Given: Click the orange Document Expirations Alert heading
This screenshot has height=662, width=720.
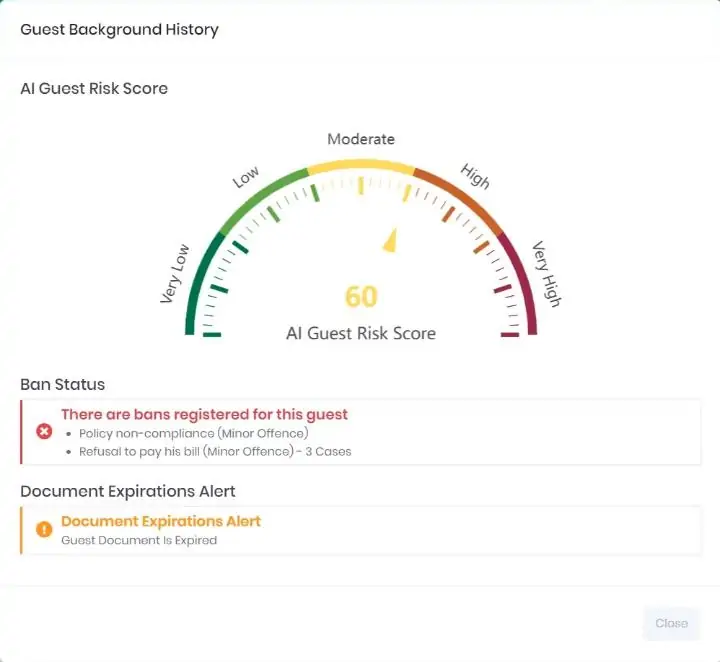Looking at the screenshot, I should 161,521.
